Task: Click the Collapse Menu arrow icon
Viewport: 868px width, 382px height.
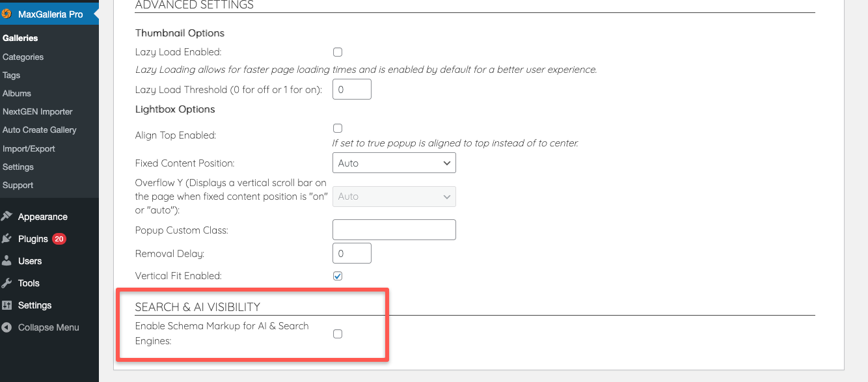Action: (7, 327)
